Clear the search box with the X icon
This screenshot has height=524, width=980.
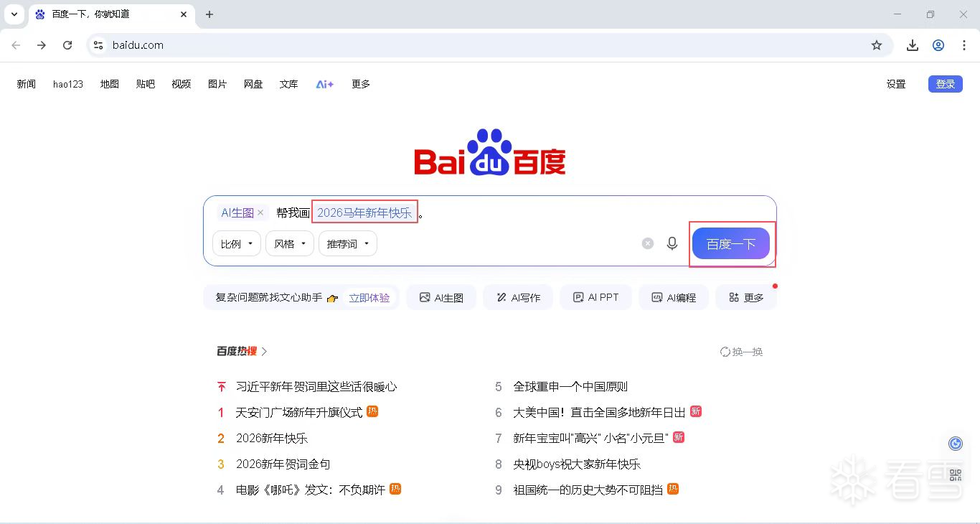coord(648,243)
